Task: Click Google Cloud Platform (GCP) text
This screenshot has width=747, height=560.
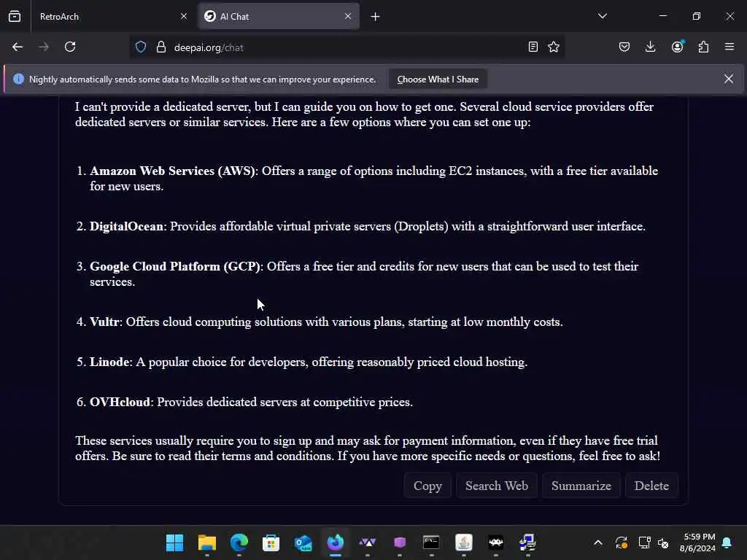Action: click(x=175, y=266)
